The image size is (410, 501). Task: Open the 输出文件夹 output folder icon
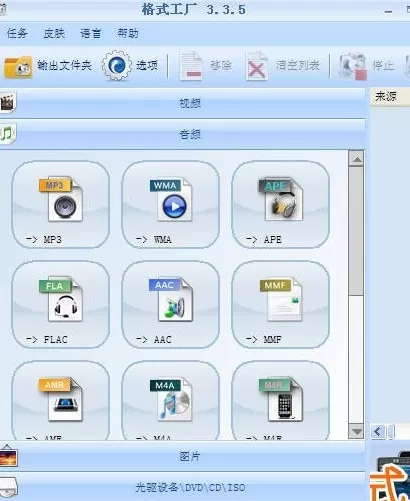click(x=18, y=67)
